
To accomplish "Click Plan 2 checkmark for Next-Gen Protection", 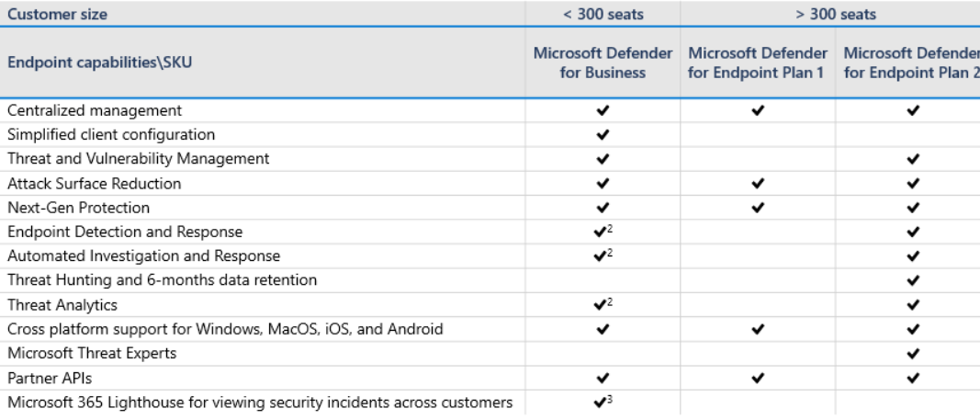I will click(913, 208).
